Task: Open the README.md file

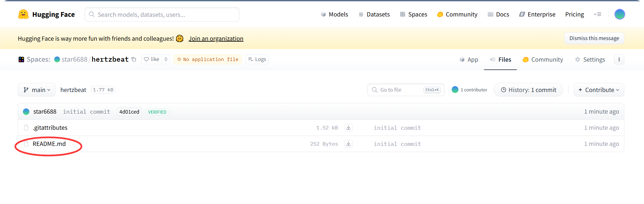Action: click(x=49, y=144)
